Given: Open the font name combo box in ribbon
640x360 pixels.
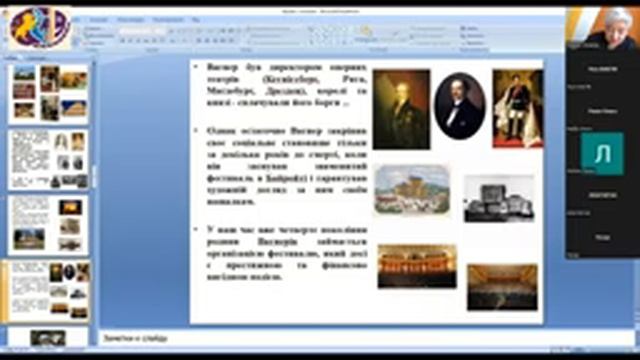Looking at the screenshot, I should 136,31.
